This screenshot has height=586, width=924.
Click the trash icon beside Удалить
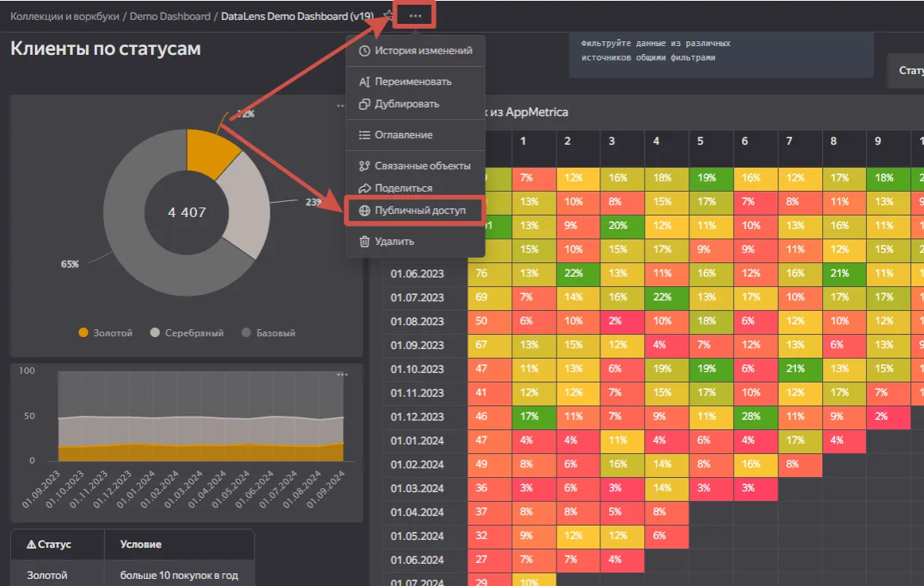pos(364,242)
